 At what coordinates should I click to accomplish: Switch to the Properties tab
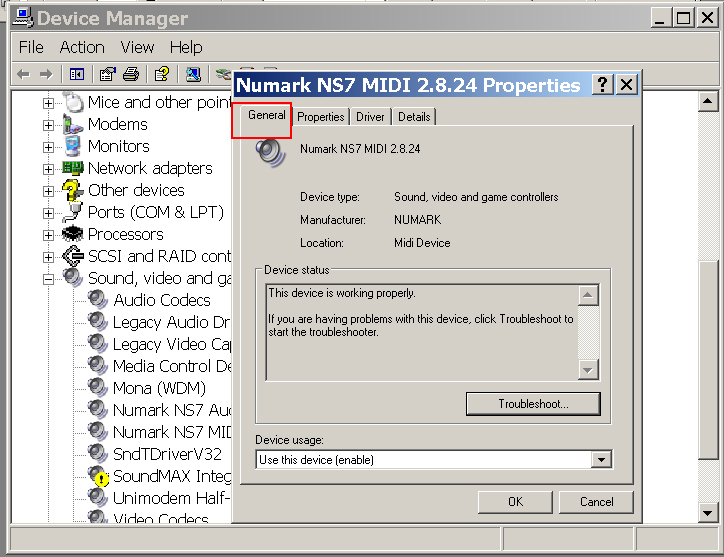tap(321, 117)
